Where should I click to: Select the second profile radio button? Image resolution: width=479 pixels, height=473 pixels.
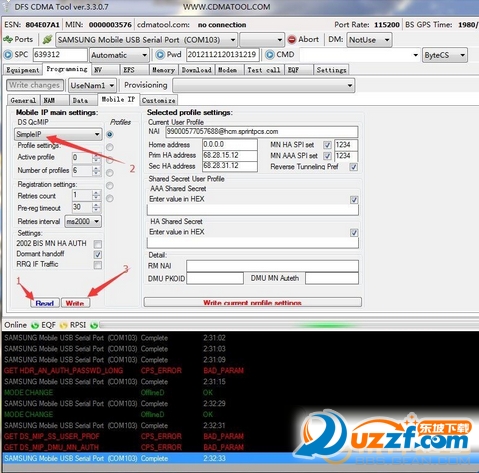[x=110, y=147]
